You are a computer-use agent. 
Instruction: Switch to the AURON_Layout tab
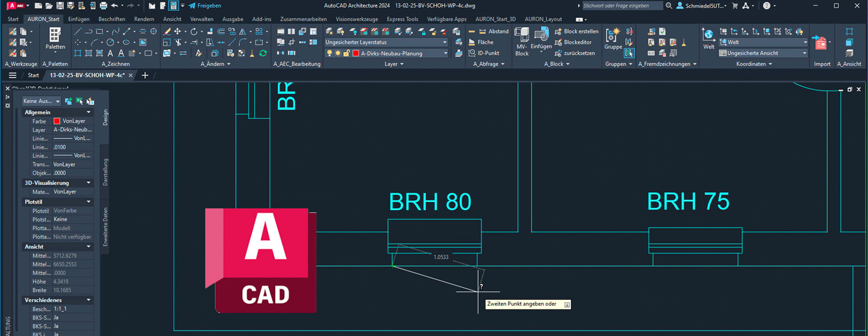pyautogui.click(x=543, y=19)
